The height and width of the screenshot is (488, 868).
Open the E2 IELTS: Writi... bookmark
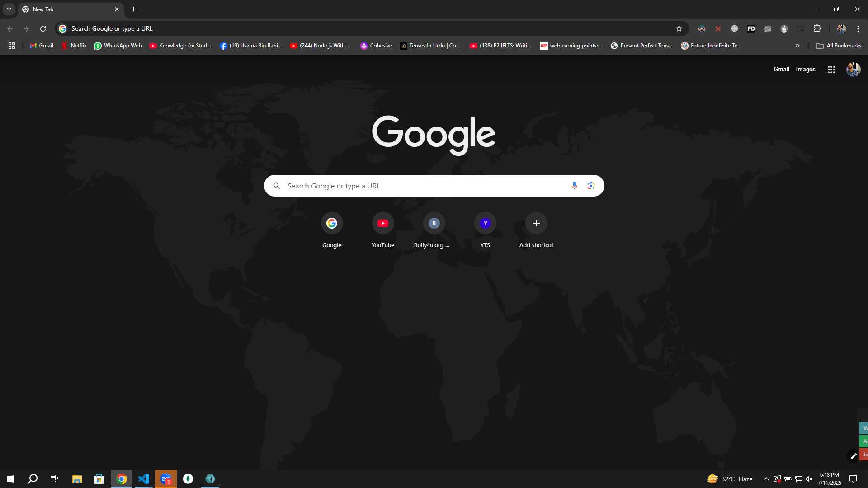coord(500,46)
